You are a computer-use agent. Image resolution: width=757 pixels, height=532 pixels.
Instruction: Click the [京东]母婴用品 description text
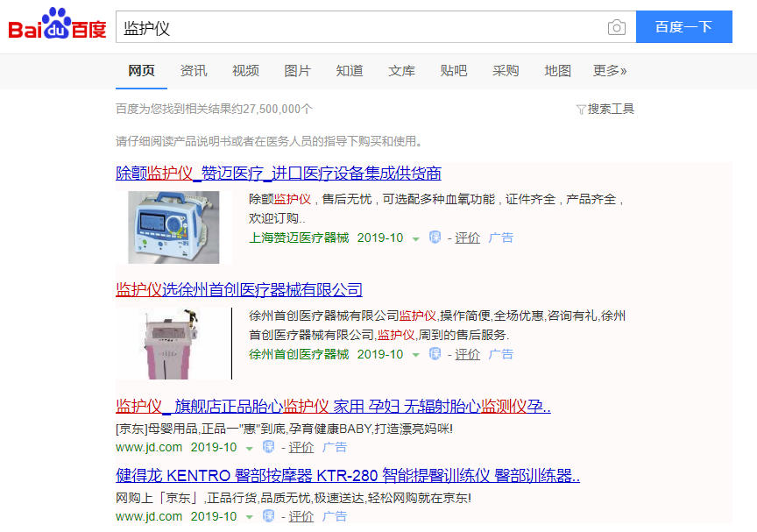point(285,429)
